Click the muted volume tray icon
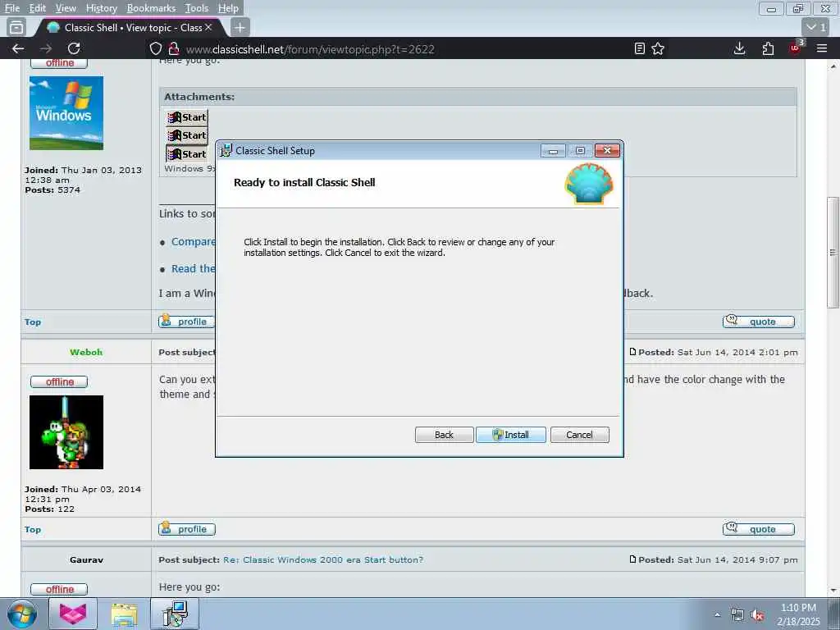The image size is (840, 630). [x=757, y=615]
